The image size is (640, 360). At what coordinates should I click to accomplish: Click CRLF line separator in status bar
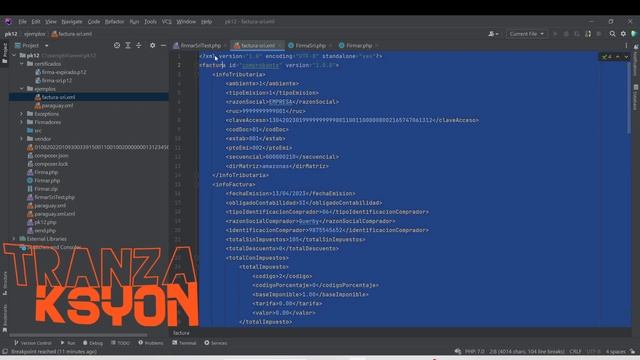click(575, 351)
